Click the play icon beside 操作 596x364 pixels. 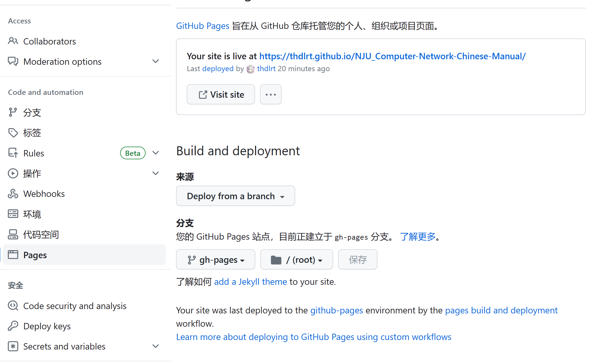pos(13,173)
